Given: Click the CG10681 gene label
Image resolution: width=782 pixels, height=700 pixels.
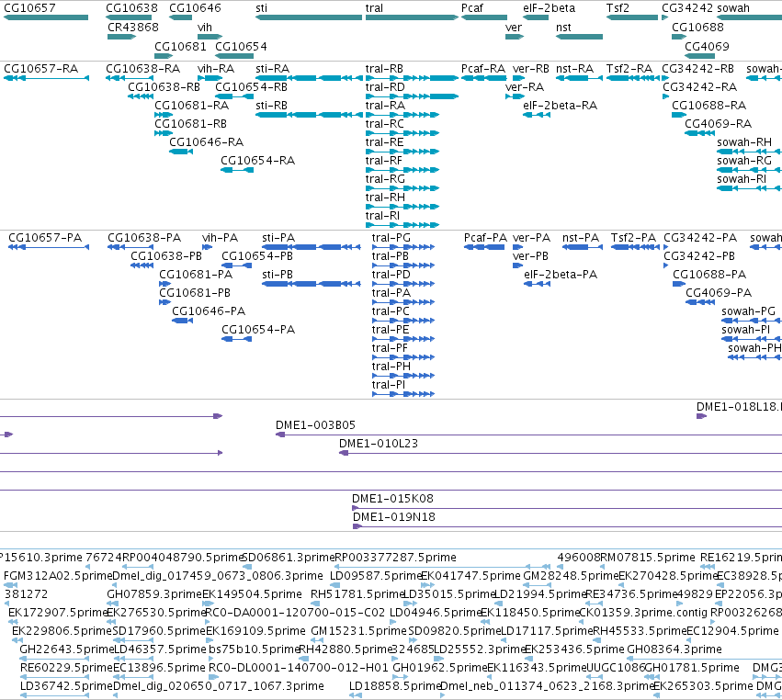Looking at the screenshot, I should pos(180,46).
